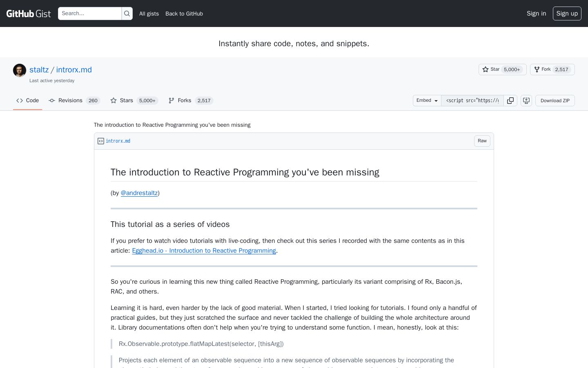Click 'Instantly share code, notes, and snippets.' tagline
Viewport: 588px width, 368px height.
pos(294,44)
